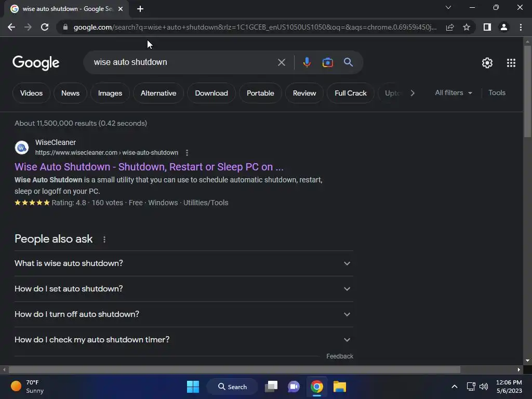Open the search Tools options

point(497,92)
